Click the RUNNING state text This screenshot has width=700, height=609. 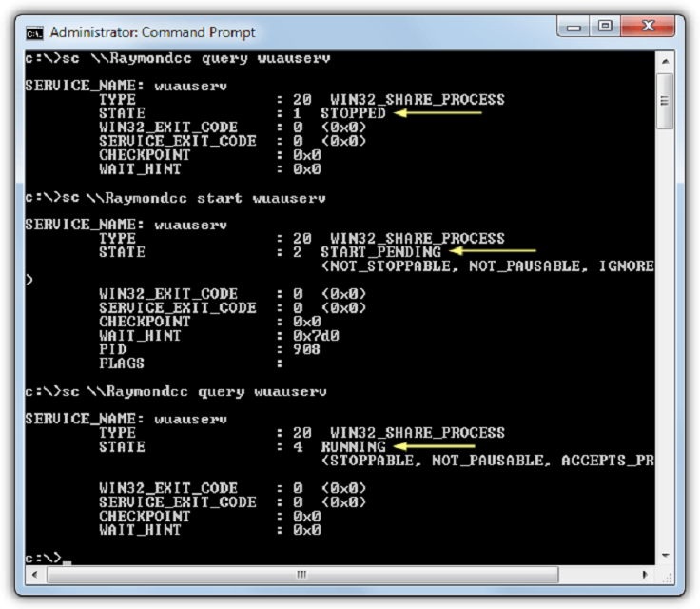click(353, 446)
